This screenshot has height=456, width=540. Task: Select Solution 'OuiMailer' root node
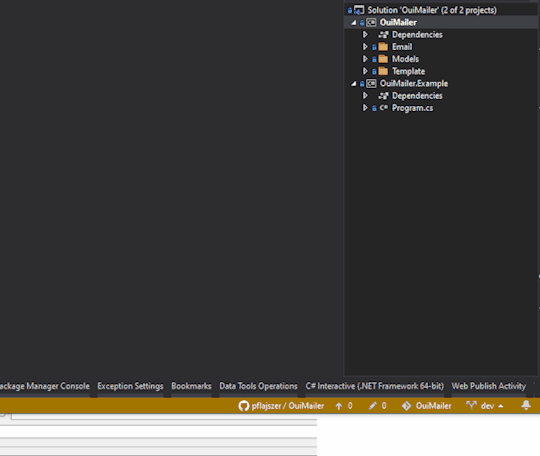click(432, 10)
